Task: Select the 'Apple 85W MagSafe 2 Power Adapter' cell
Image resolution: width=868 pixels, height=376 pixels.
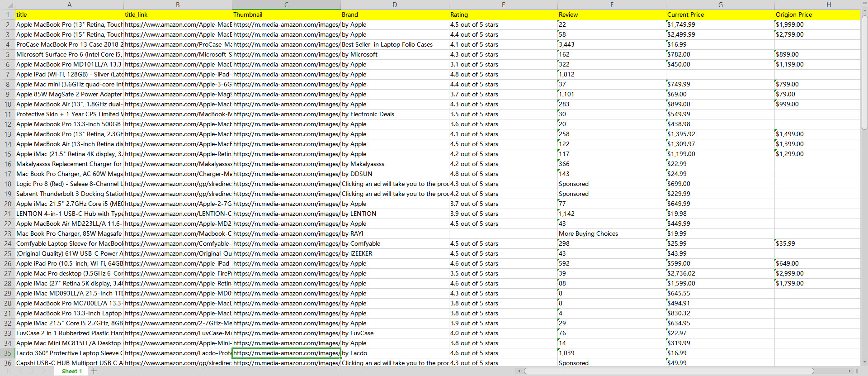Action: click(x=69, y=94)
